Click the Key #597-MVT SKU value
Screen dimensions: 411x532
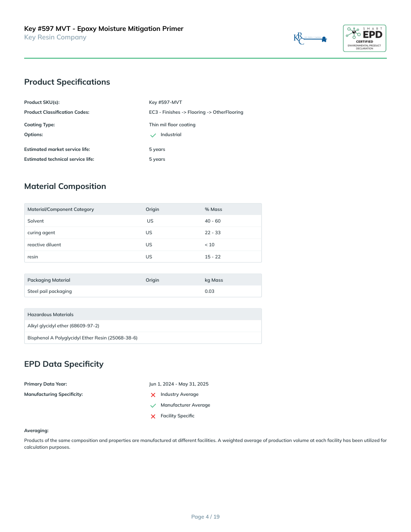166,103
